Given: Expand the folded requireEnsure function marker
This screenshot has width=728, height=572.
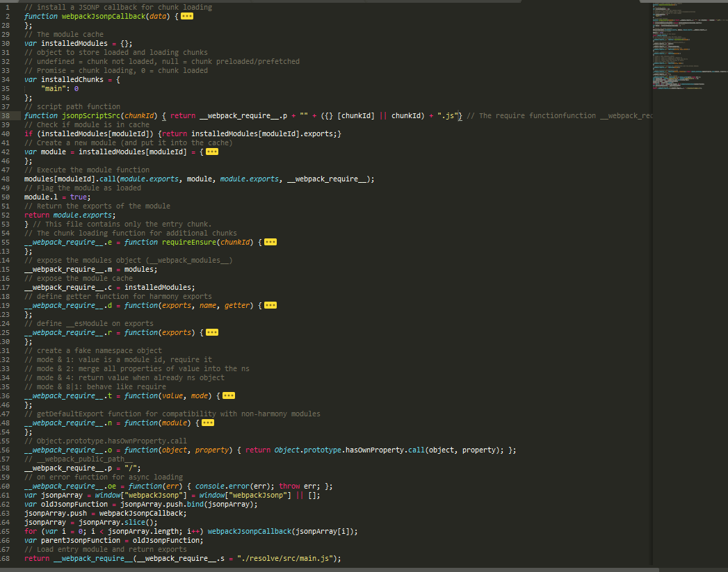Looking at the screenshot, I should tap(270, 242).
